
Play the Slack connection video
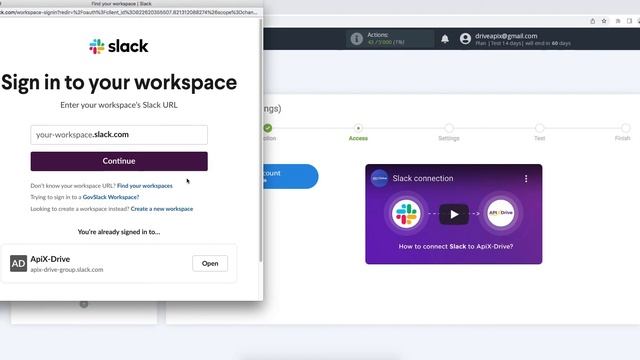point(454,214)
